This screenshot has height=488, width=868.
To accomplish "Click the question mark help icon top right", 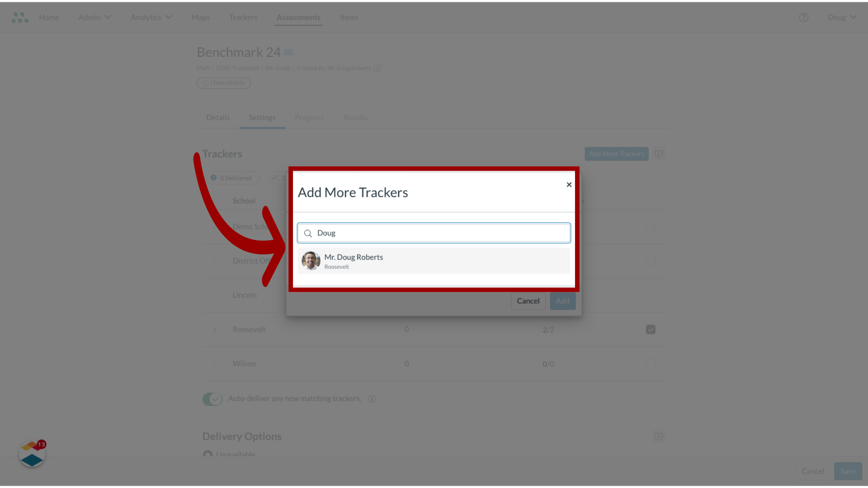I will click(x=804, y=17).
